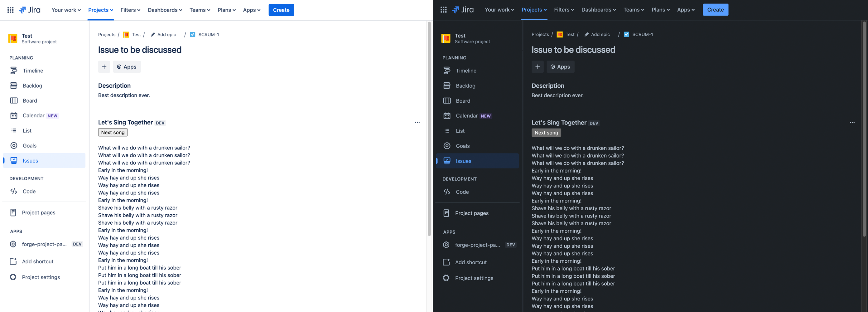Open app switcher grid in light Jira window
868x312 pixels.
[x=11, y=10]
